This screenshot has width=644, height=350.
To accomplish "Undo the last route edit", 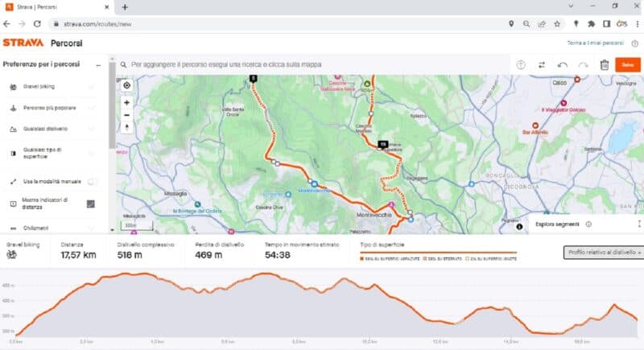I will (562, 65).
